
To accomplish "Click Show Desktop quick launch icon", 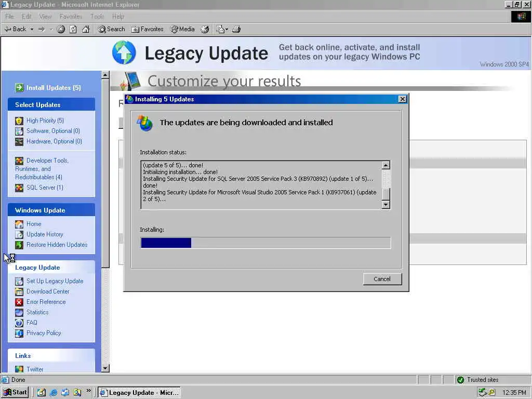I will pos(41,393).
